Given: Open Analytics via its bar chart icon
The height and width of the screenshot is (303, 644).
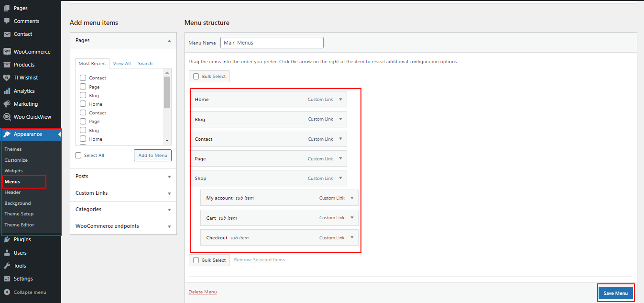Looking at the screenshot, I should point(7,91).
